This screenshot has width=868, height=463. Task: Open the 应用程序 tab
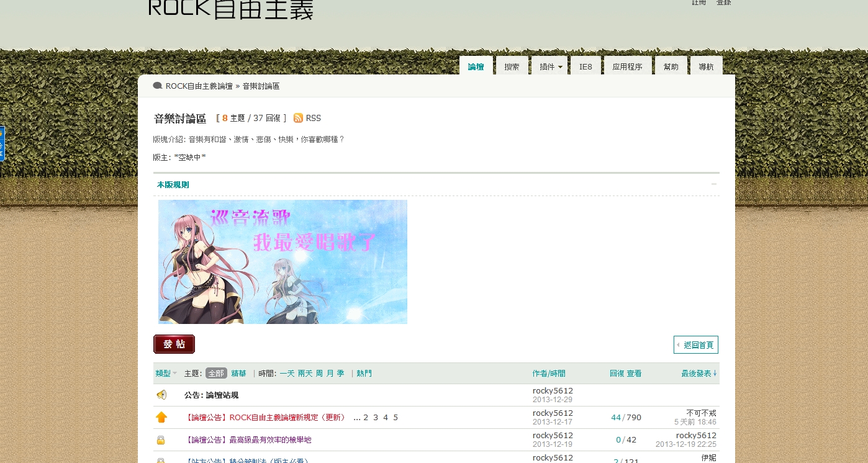(628, 66)
